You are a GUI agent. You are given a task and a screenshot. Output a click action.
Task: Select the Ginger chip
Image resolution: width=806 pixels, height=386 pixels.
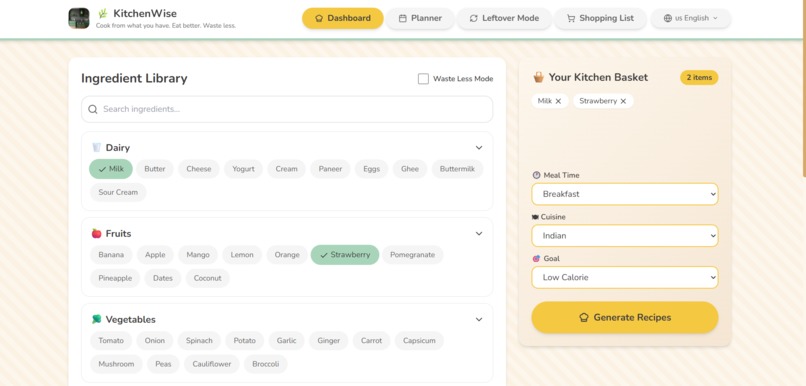[328, 341]
